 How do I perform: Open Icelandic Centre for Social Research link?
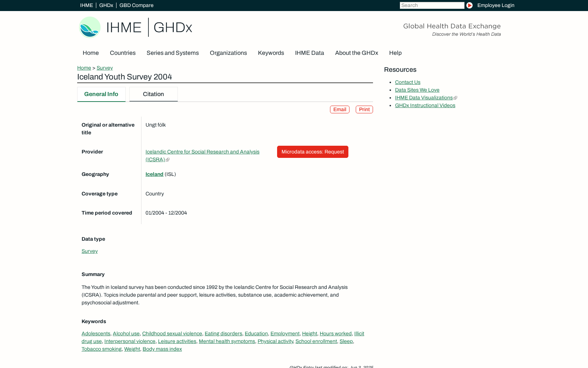click(x=202, y=152)
